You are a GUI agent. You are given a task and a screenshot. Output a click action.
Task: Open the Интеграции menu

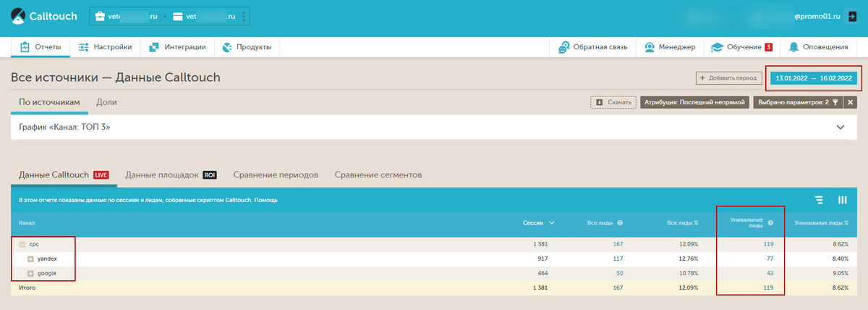click(177, 47)
